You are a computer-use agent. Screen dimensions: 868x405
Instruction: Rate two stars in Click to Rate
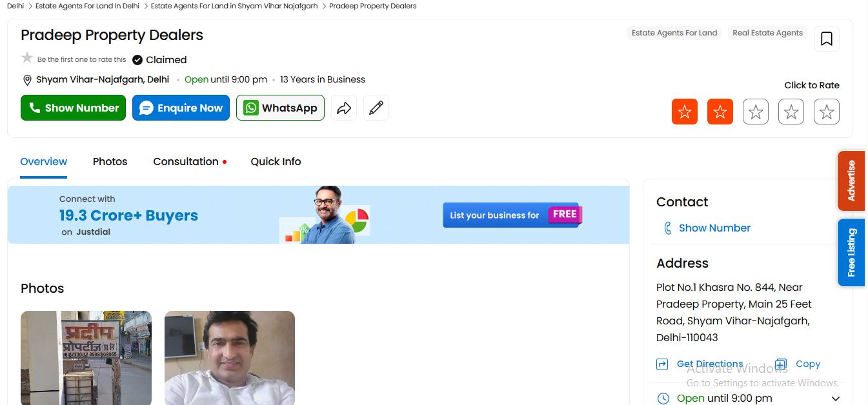(720, 112)
